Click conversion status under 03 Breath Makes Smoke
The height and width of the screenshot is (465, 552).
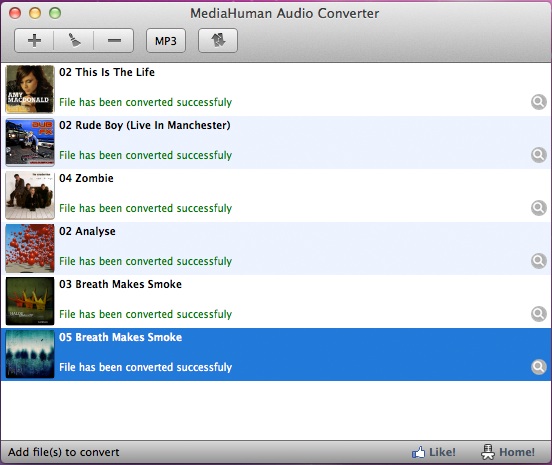click(x=145, y=314)
